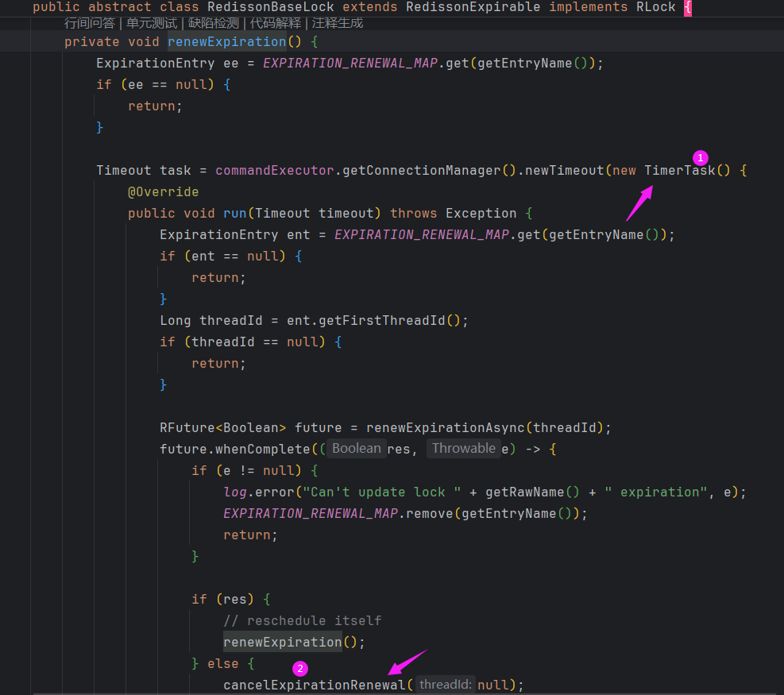This screenshot has width=784, height=695.
Task: Click 'remove' in EXPIRATION_RENEWAL_MAP.remove
Action: [430, 513]
